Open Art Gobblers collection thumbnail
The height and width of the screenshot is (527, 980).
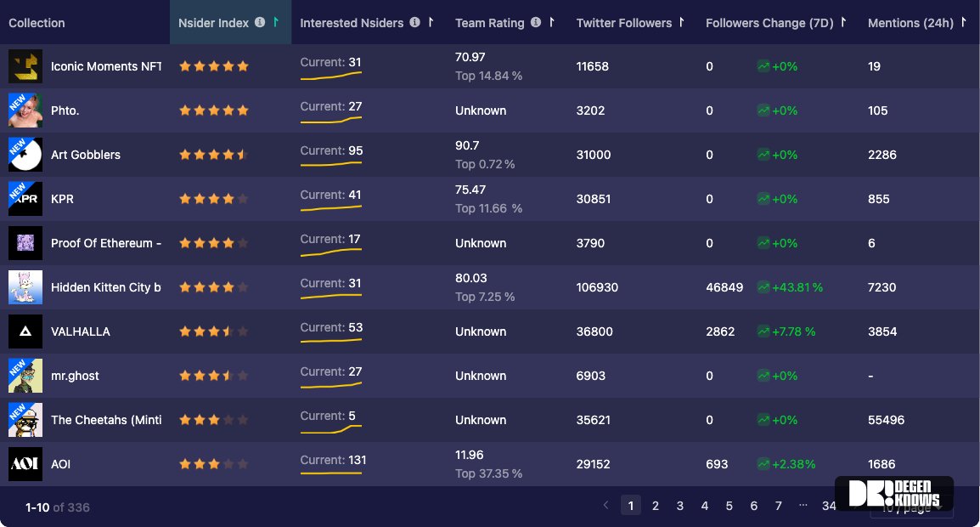tap(25, 155)
